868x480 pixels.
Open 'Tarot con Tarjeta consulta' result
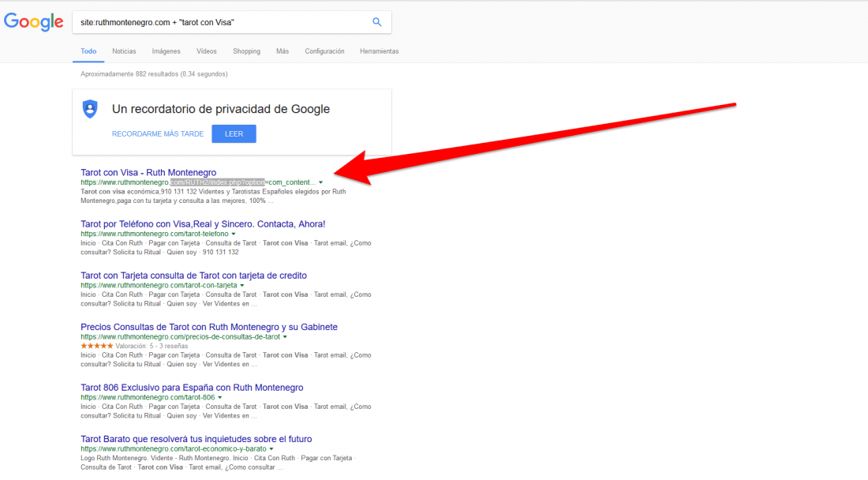tap(194, 276)
